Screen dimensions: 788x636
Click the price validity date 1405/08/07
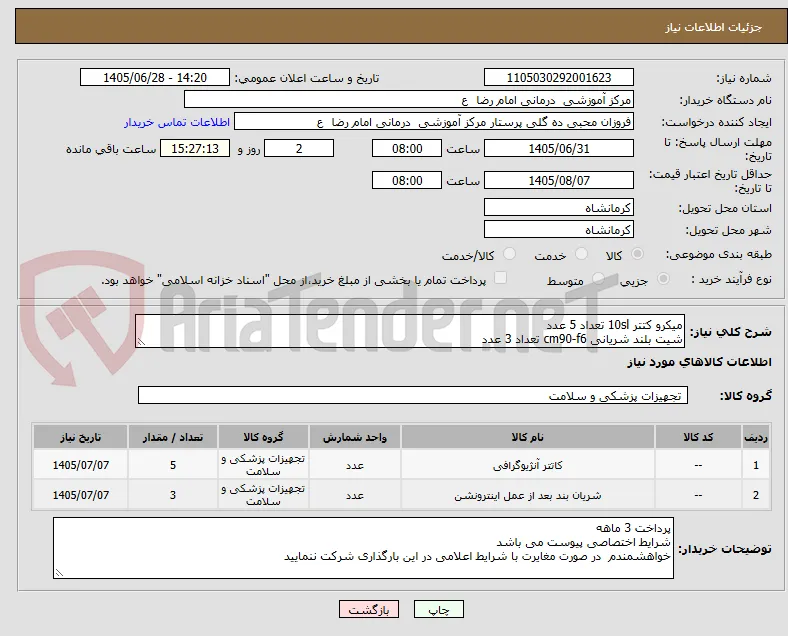click(559, 180)
